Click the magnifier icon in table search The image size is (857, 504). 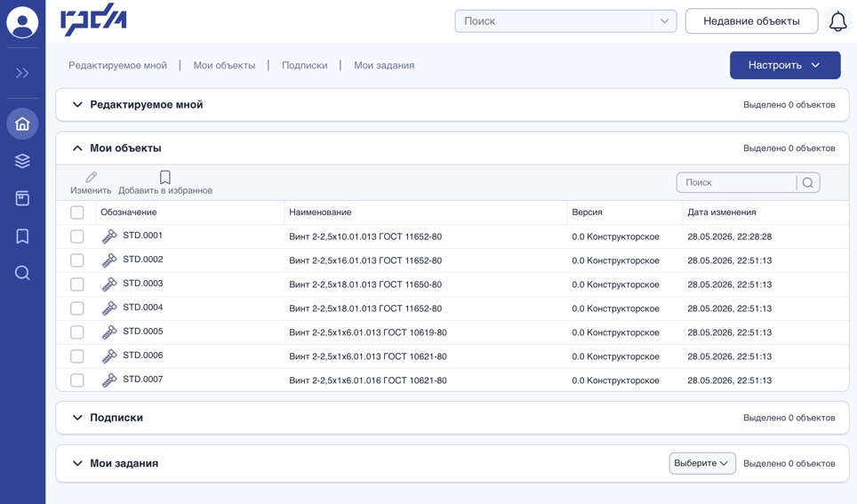pyautogui.click(x=808, y=182)
